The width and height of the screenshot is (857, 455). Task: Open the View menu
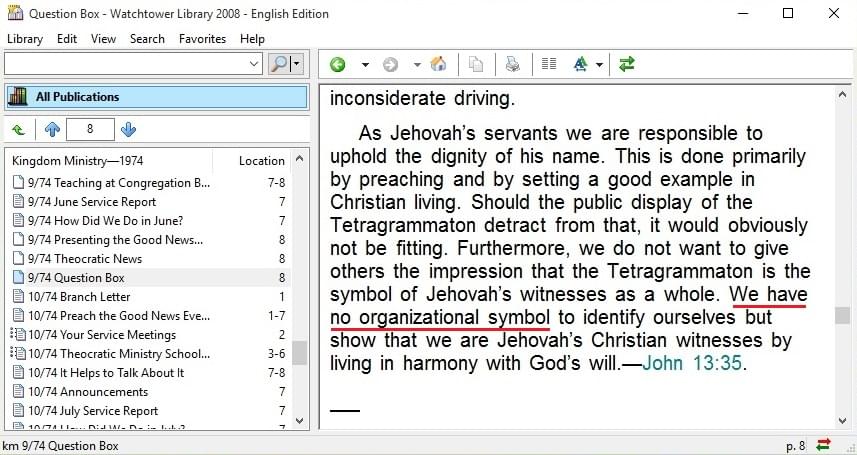(x=103, y=39)
